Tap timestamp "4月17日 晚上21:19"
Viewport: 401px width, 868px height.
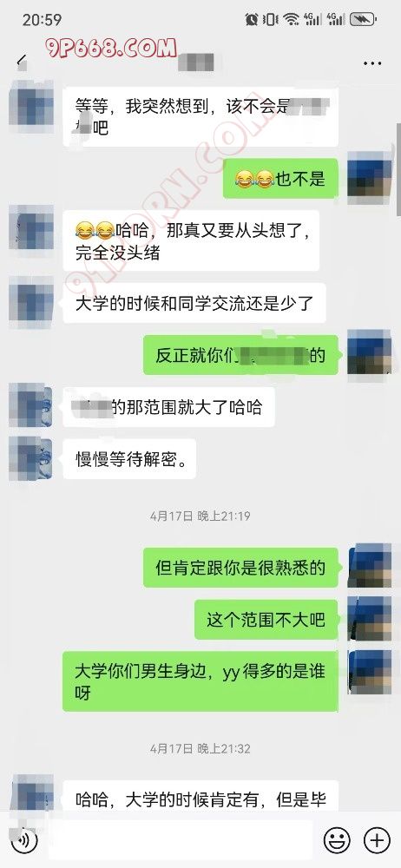pos(200,516)
